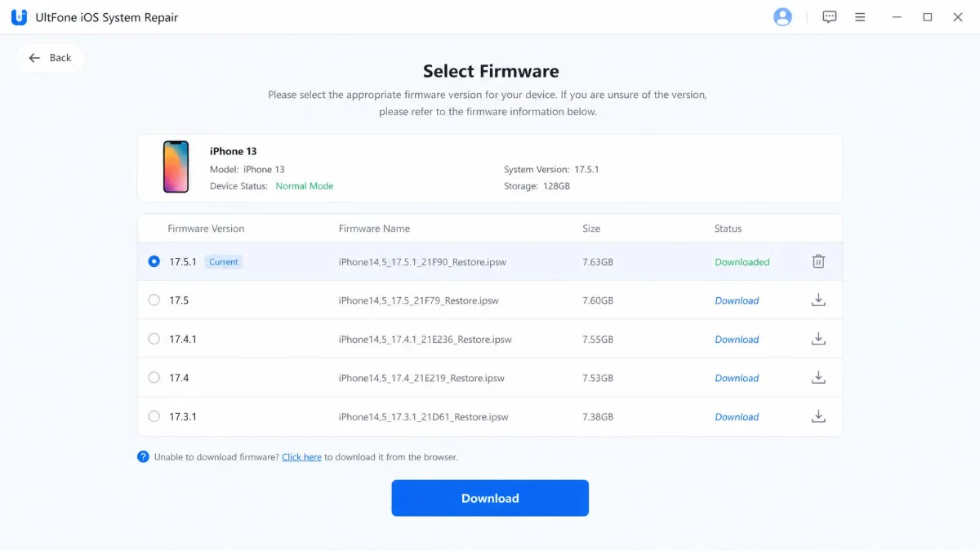Image resolution: width=980 pixels, height=551 pixels.
Task: Select the 17.4.1 firmware radio button
Action: click(154, 339)
